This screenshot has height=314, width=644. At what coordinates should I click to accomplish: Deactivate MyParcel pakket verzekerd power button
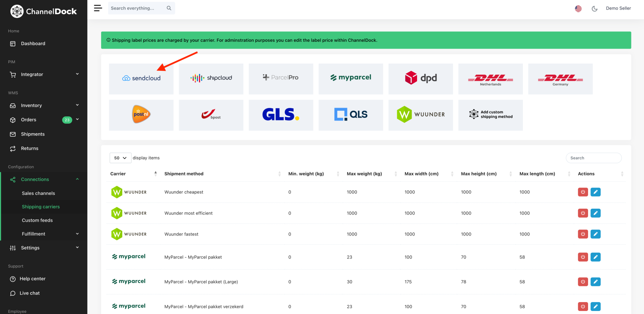click(x=583, y=306)
